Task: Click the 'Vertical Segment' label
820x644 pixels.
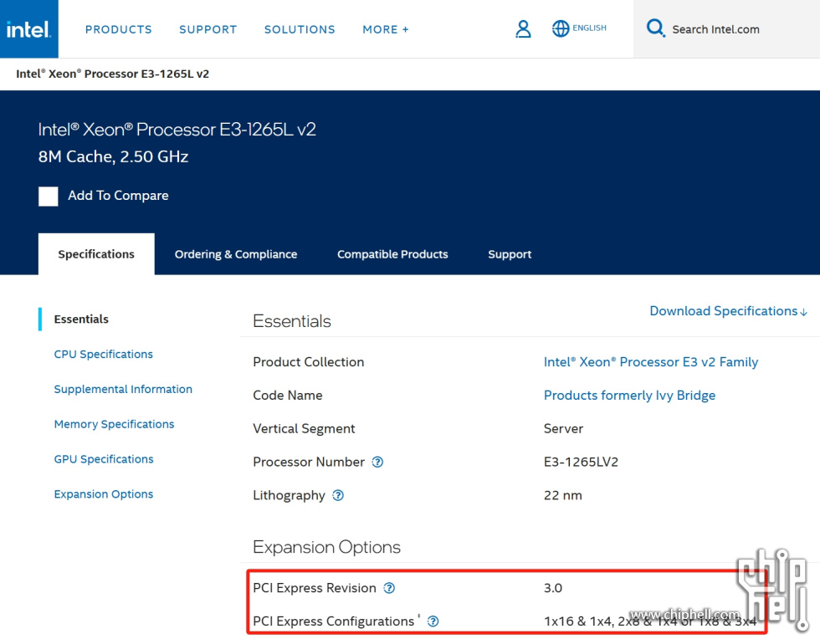Action: pyautogui.click(x=304, y=429)
